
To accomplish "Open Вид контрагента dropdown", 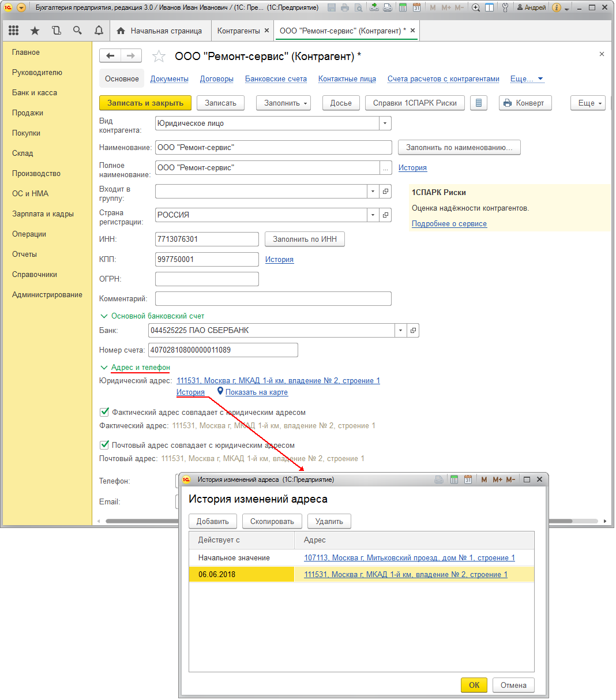I will (x=385, y=123).
